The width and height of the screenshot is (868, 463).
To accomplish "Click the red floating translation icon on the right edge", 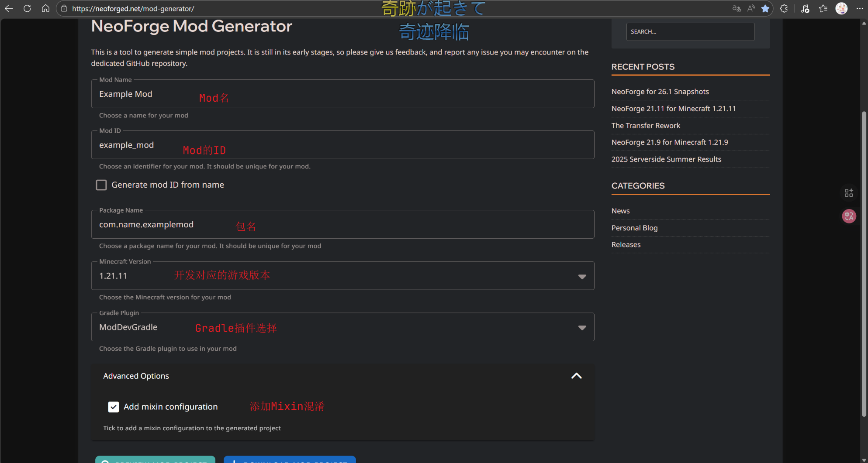I will tap(849, 216).
